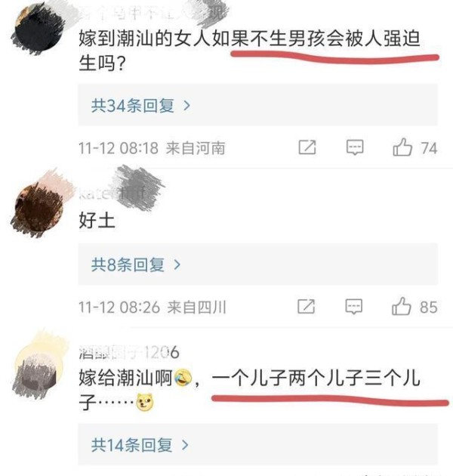The height and width of the screenshot is (476, 453).
Task: Like the comment with 85 likes
Action: click(402, 306)
